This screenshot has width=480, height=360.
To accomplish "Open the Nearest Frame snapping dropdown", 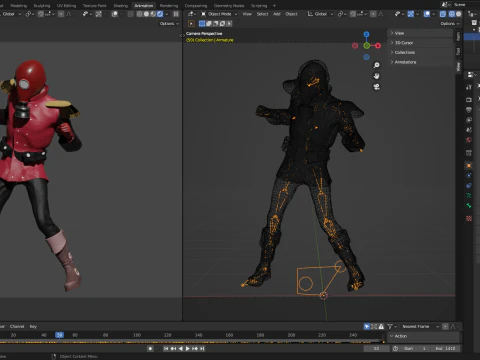I will [420, 326].
